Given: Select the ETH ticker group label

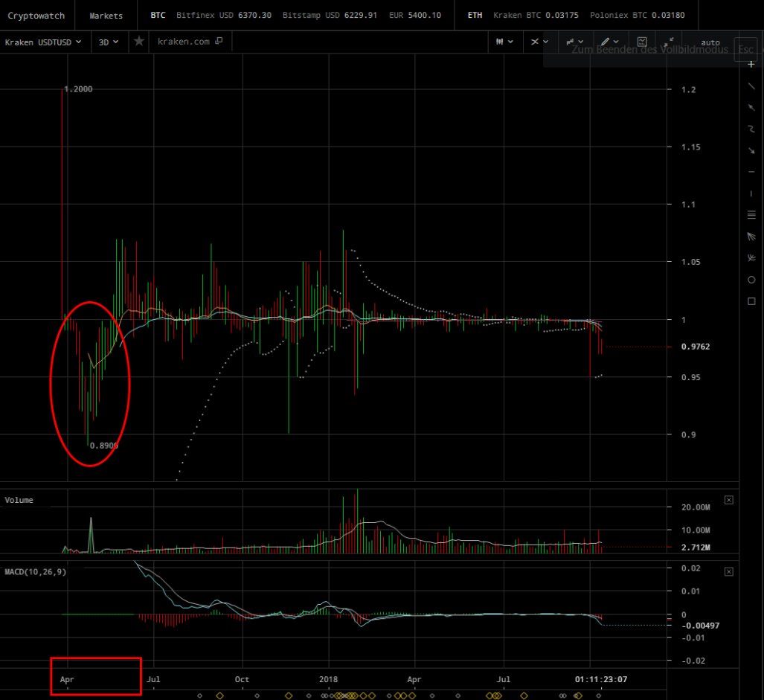Looking at the screenshot, I should [x=475, y=15].
